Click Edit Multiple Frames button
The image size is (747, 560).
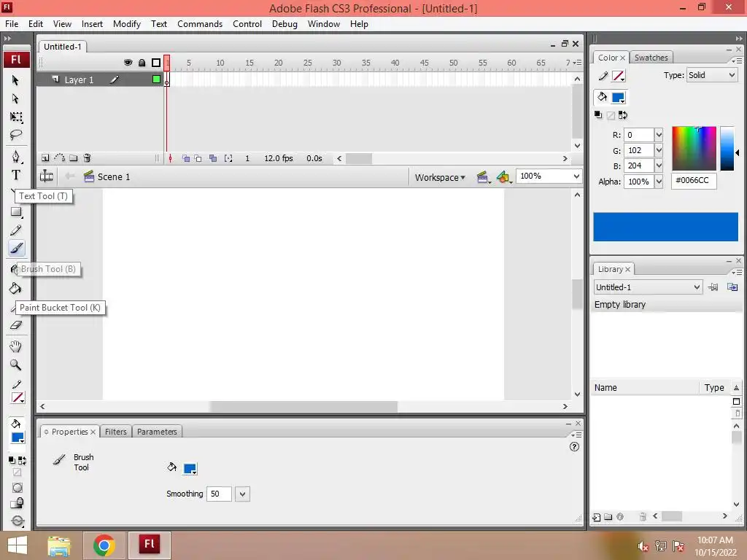213,158
